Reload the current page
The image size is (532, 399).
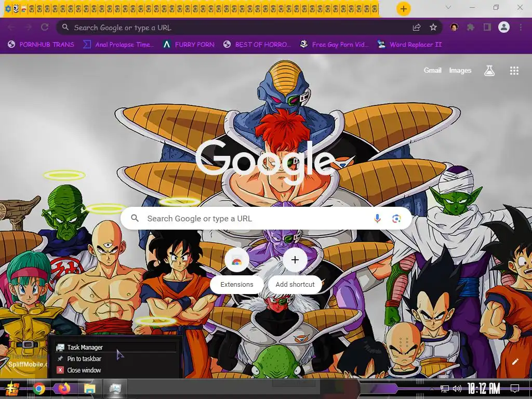45,28
